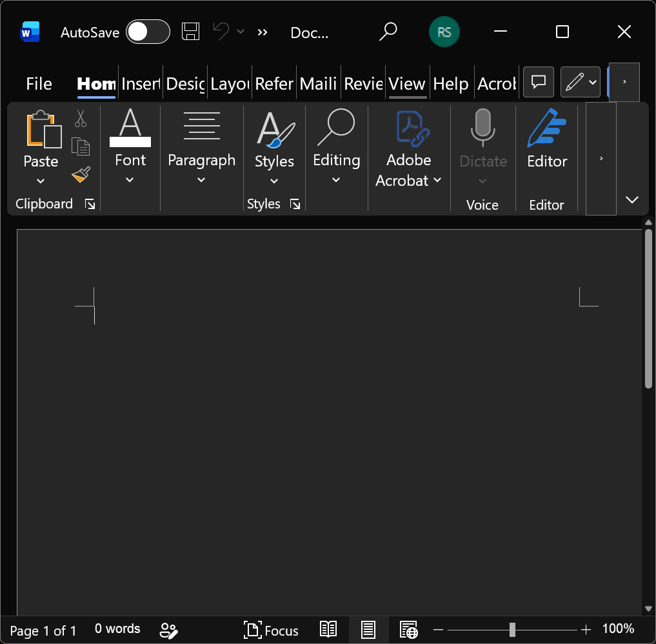Click the vertical scrollbar thumb
Viewport: 656px width, 644px height.
click(x=648, y=308)
